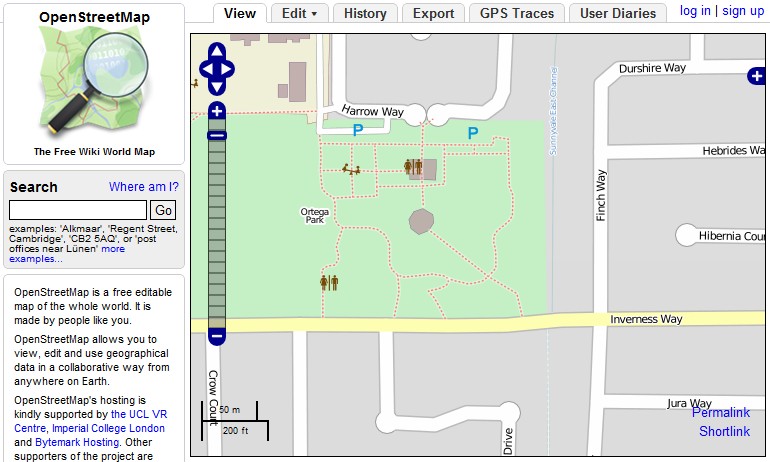The width and height of the screenshot is (770, 462).
Task: Open the sign up link
Action: pos(743,11)
